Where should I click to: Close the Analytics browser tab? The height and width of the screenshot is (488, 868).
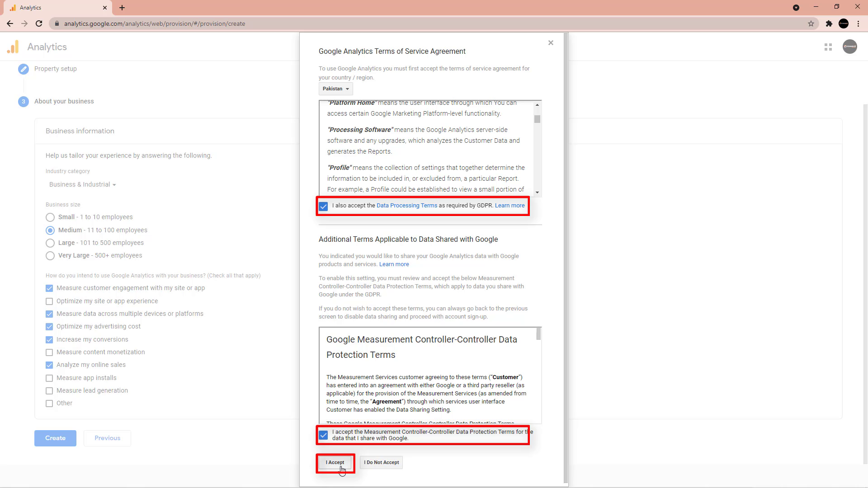(x=105, y=8)
